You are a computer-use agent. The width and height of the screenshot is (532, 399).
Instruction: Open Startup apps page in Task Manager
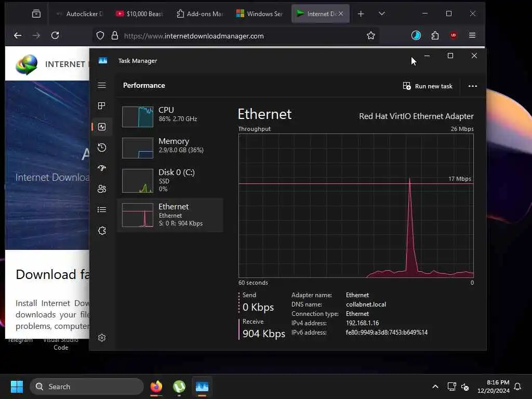tap(102, 168)
